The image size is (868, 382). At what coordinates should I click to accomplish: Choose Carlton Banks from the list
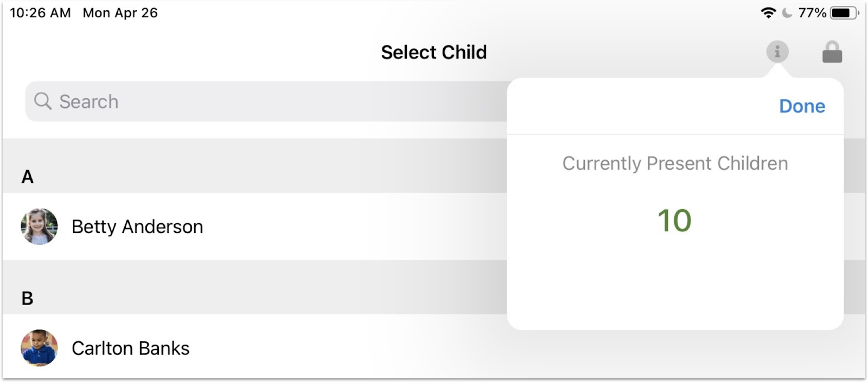[x=131, y=348]
